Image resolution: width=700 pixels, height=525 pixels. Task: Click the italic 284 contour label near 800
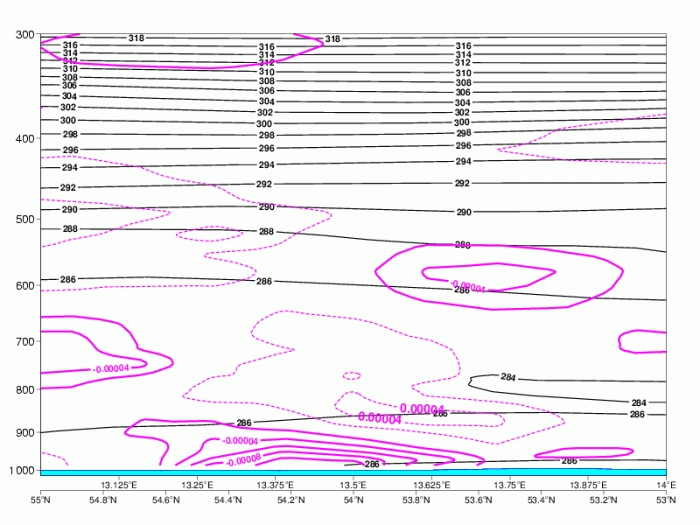(x=507, y=377)
